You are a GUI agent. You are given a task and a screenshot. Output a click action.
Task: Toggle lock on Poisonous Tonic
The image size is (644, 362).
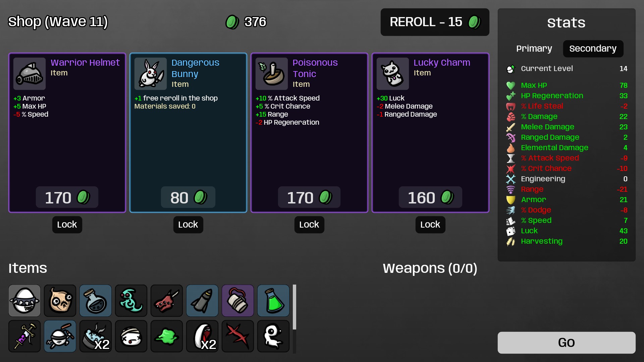pyautogui.click(x=309, y=225)
